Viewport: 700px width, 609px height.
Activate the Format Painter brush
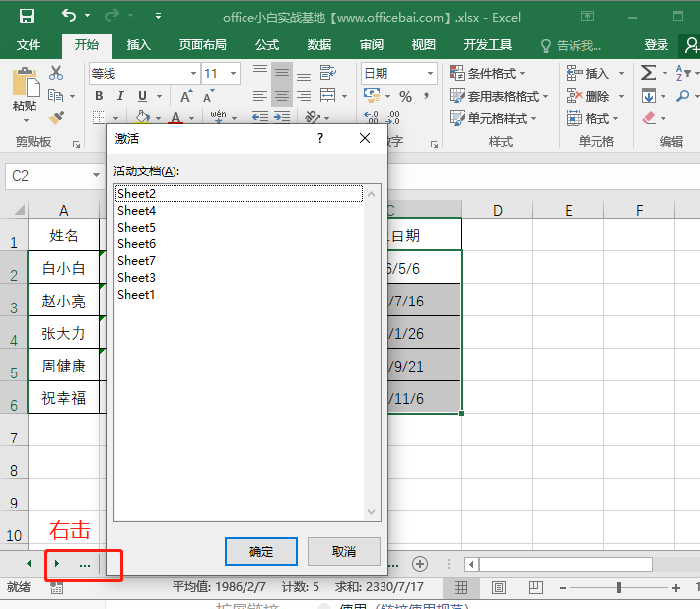56,118
